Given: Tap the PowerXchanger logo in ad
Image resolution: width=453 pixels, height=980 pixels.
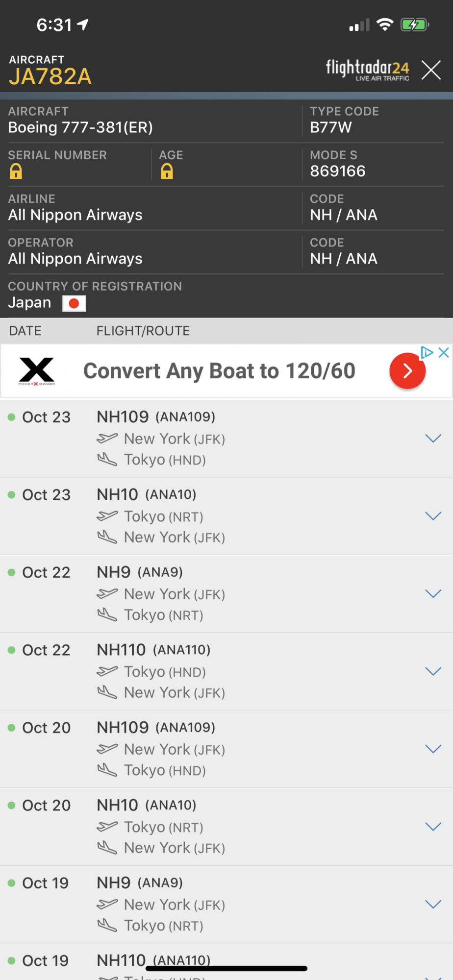Looking at the screenshot, I should click(x=37, y=371).
